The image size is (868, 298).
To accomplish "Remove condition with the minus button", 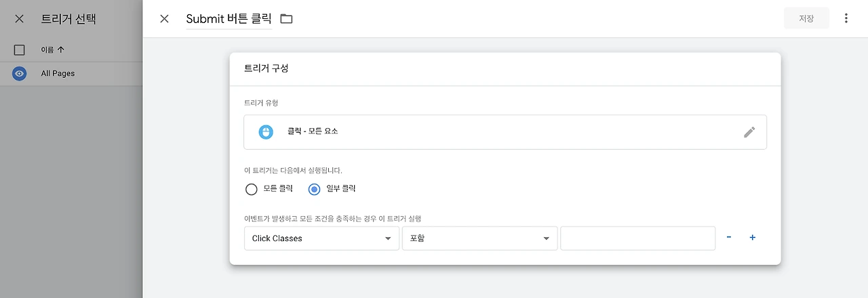I will [729, 238].
